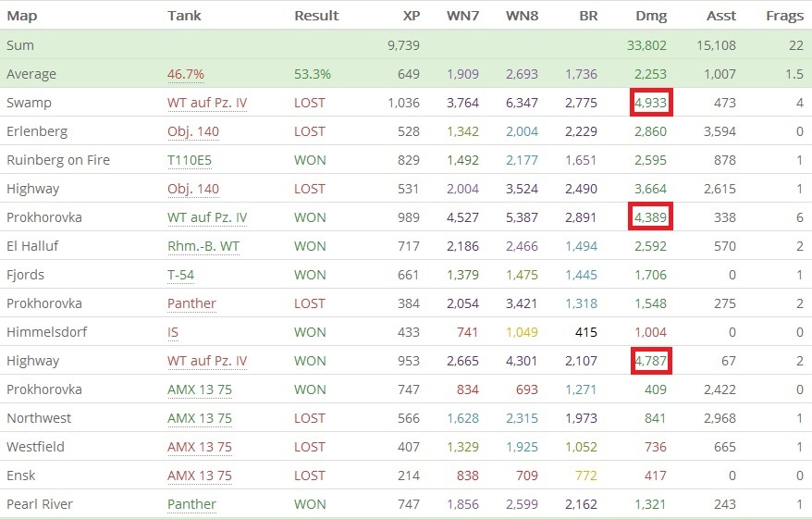812x519 pixels.
Task: Open Obj. 140 link in Erlenberg row
Action: pyautogui.click(x=193, y=131)
